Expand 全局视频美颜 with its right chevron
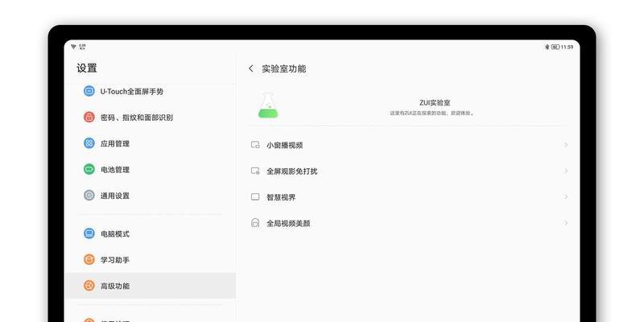Viewport: 644px width, 322px height. click(566, 223)
